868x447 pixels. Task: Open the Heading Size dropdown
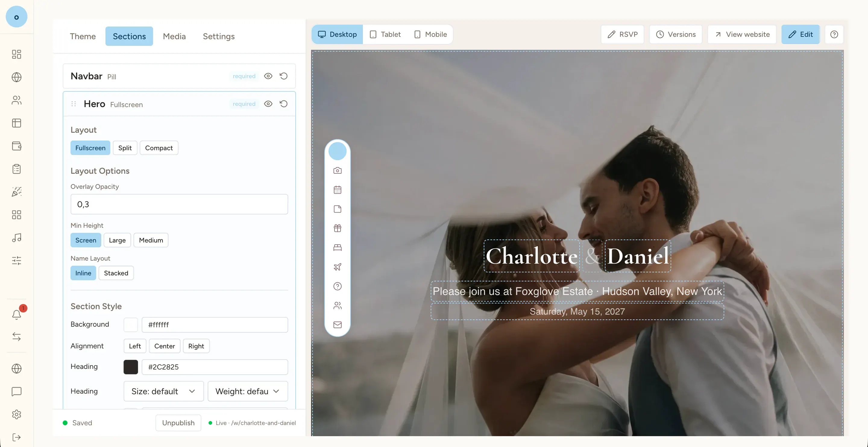(164, 392)
